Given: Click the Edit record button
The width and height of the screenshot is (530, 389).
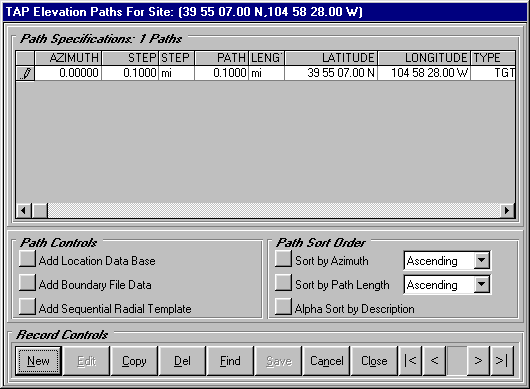Looking at the screenshot, I should point(87,361).
